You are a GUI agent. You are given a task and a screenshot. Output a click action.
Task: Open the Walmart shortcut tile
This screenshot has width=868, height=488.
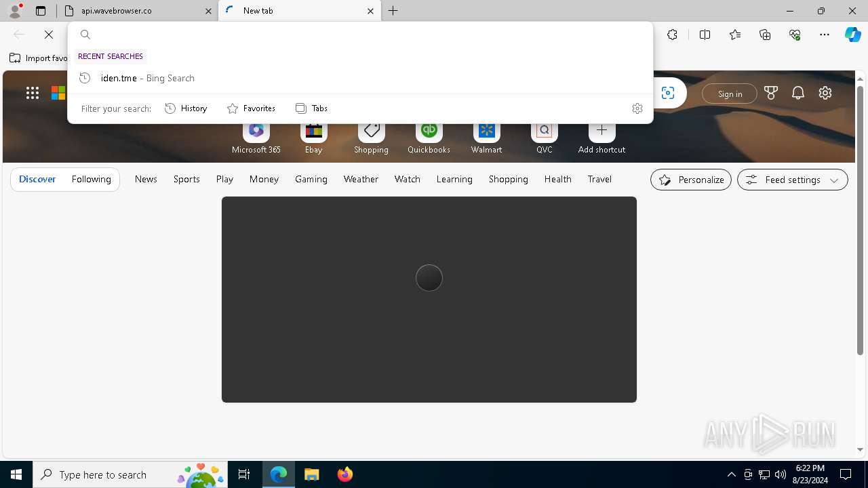487,138
